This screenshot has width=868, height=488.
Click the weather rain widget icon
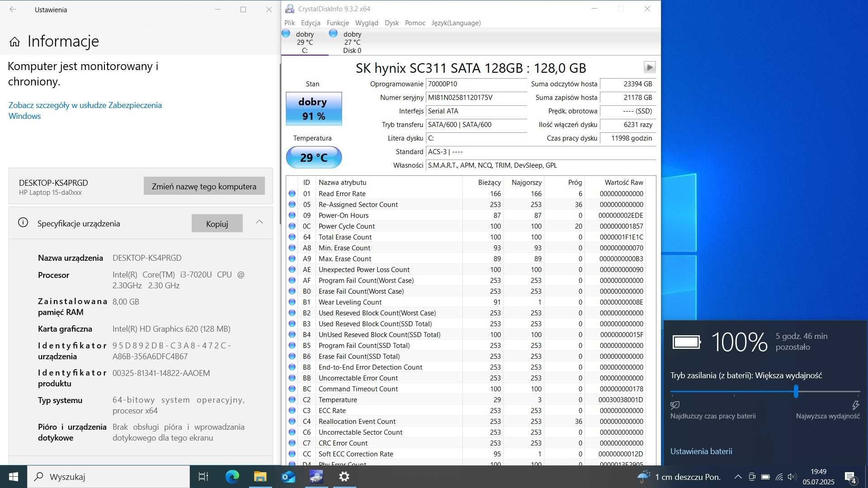pyautogui.click(x=643, y=477)
